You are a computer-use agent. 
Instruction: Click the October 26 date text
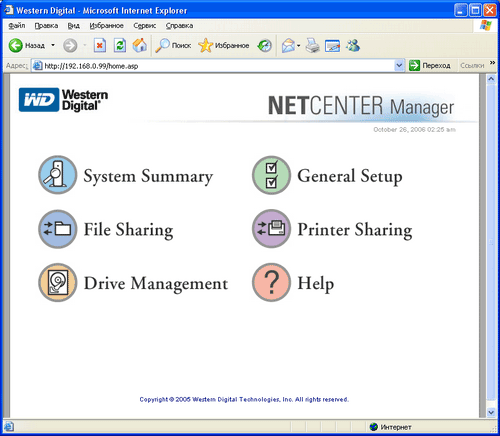(414, 130)
